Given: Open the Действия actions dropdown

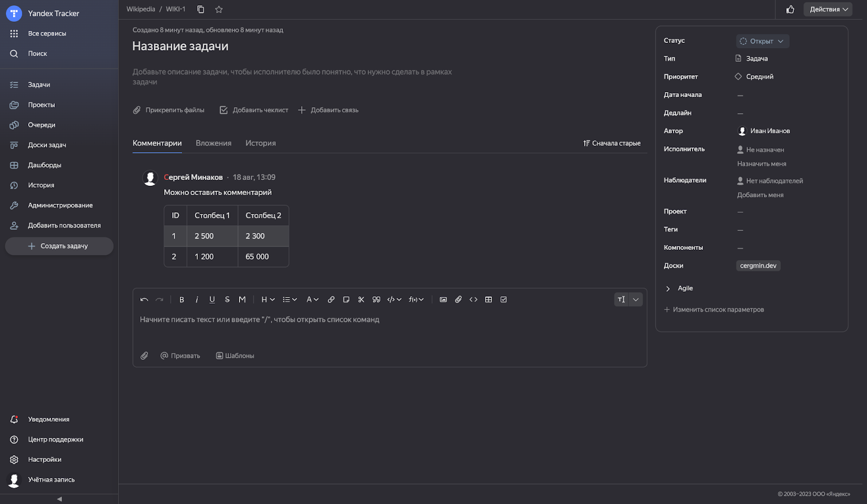Looking at the screenshot, I should click(x=828, y=9).
